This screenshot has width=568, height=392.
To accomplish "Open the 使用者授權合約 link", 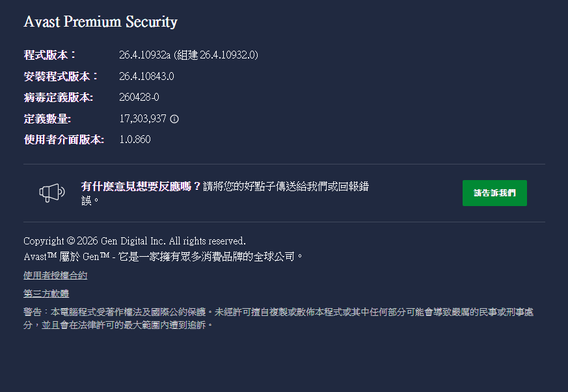I will 55,276.
